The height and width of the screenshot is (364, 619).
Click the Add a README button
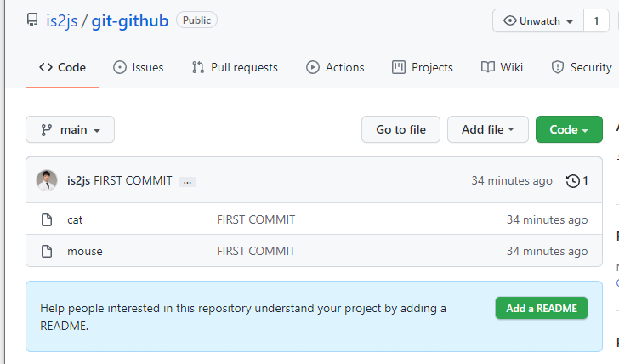point(542,308)
